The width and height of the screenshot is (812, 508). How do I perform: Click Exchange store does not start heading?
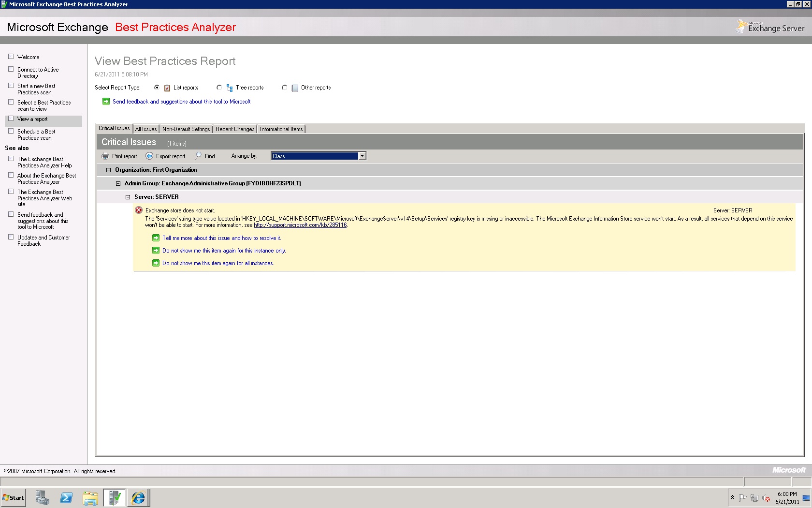[180, 210]
